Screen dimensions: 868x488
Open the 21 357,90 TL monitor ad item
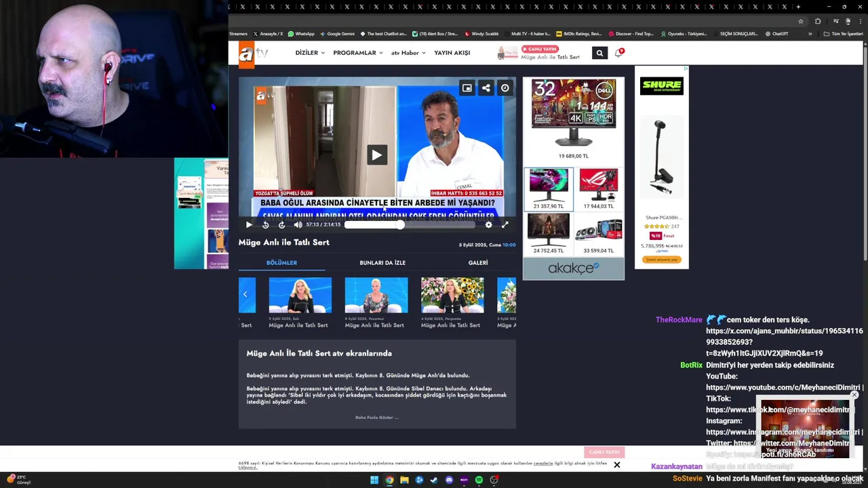(x=549, y=189)
